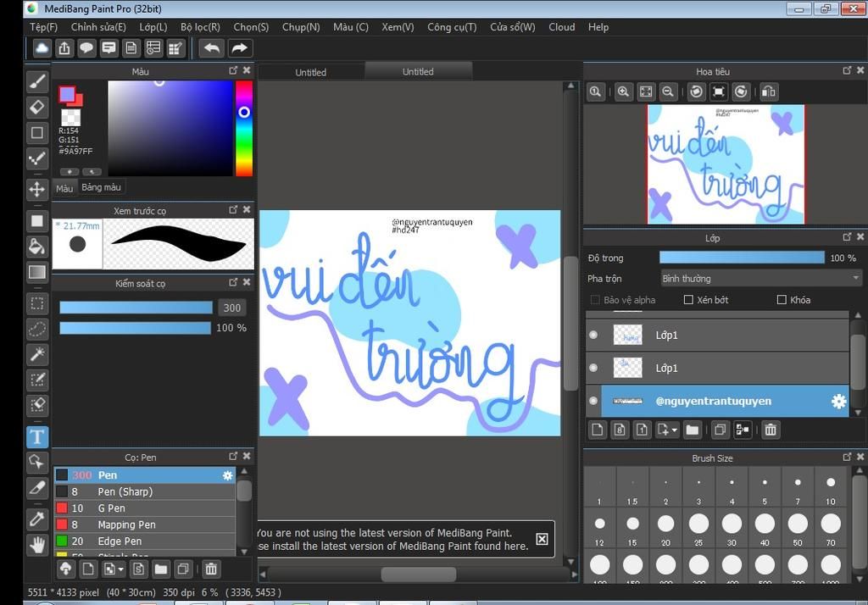
Task: Choose brush size preset 25
Action: pos(698,529)
